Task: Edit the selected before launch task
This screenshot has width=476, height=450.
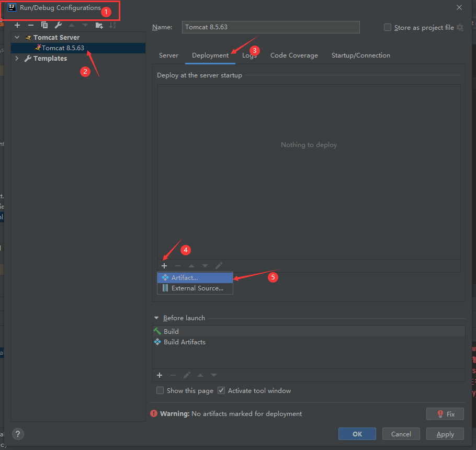Action: [187, 375]
